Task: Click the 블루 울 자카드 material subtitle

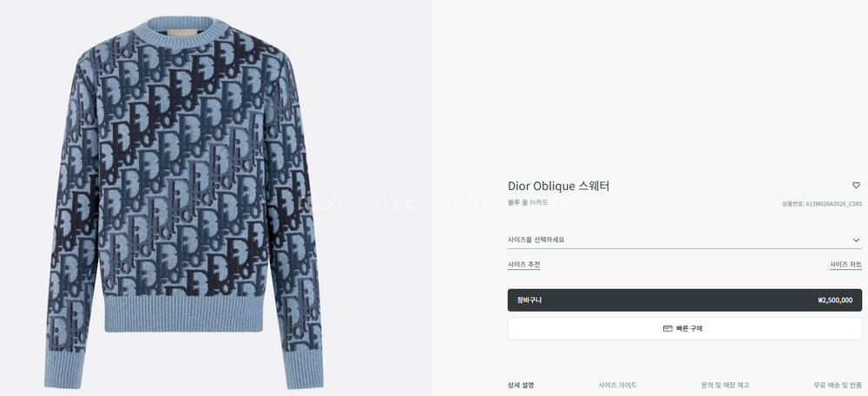Action: pyautogui.click(x=528, y=202)
